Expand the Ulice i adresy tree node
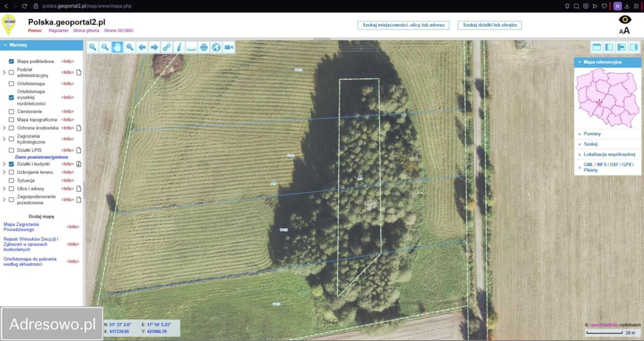 tap(5, 189)
